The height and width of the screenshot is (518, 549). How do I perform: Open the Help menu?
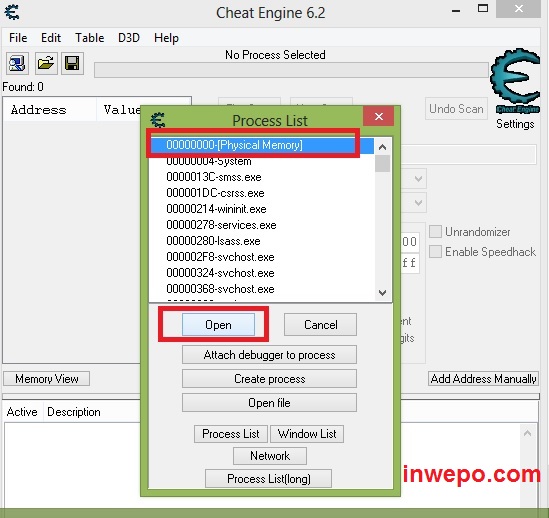tap(166, 38)
